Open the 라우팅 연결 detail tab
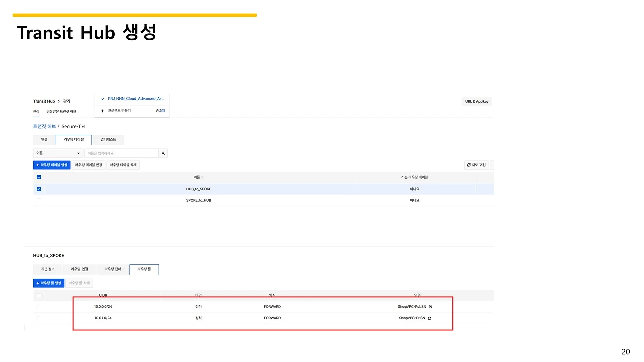 pyautogui.click(x=79, y=269)
